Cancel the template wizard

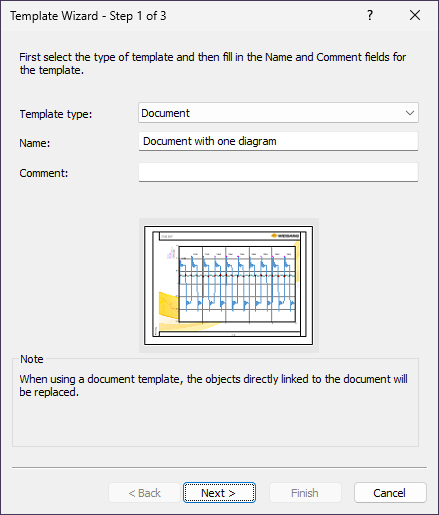(390, 492)
